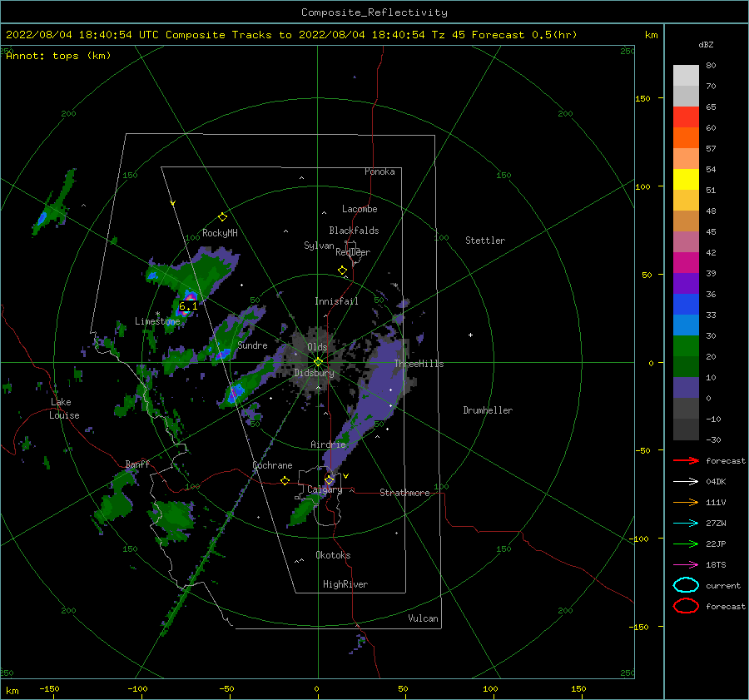
Task: Click the Banff map label
Action: [x=137, y=464]
